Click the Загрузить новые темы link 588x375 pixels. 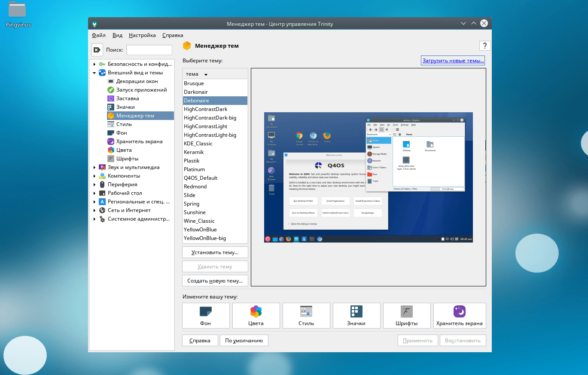click(x=453, y=61)
